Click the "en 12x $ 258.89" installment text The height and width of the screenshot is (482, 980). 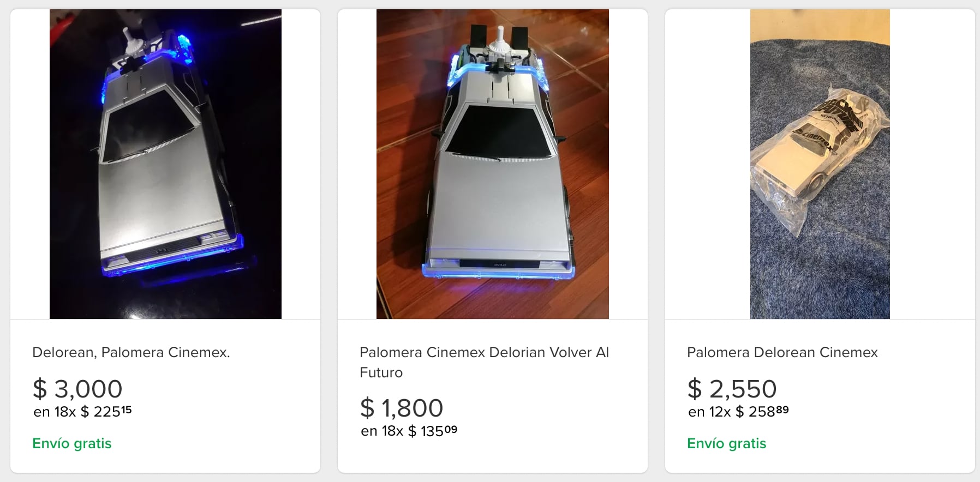(x=738, y=412)
